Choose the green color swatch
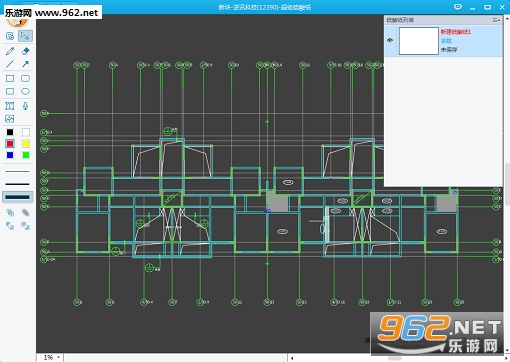The width and height of the screenshot is (510, 362). [26, 155]
